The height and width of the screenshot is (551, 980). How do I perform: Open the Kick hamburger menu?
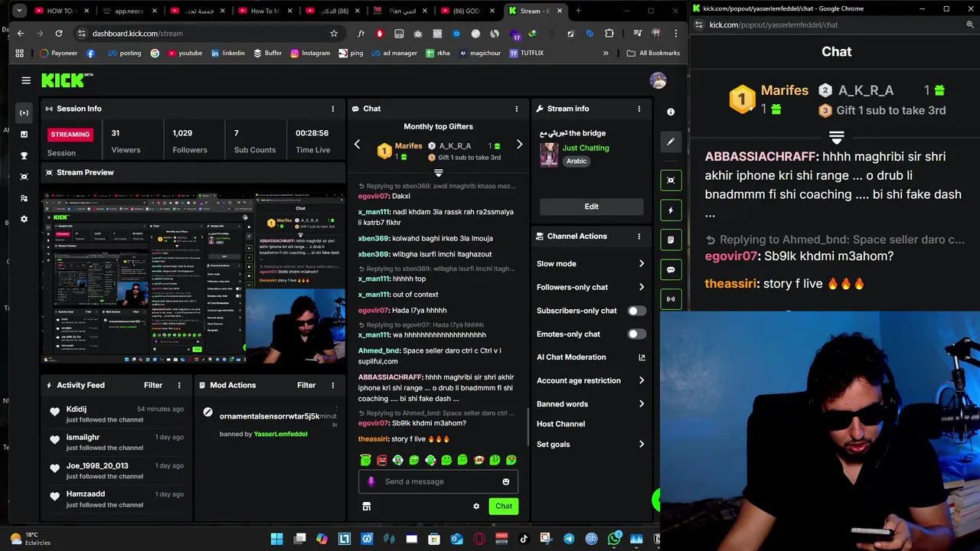tap(26, 80)
